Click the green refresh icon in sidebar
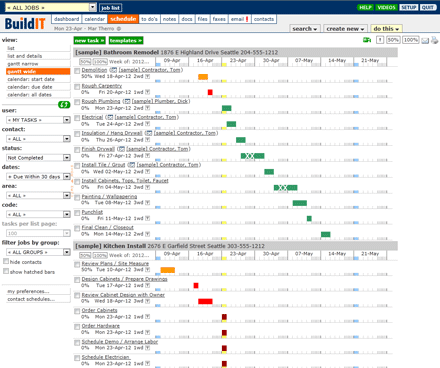The height and width of the screenshot is (368, 440). coord(64,105)
